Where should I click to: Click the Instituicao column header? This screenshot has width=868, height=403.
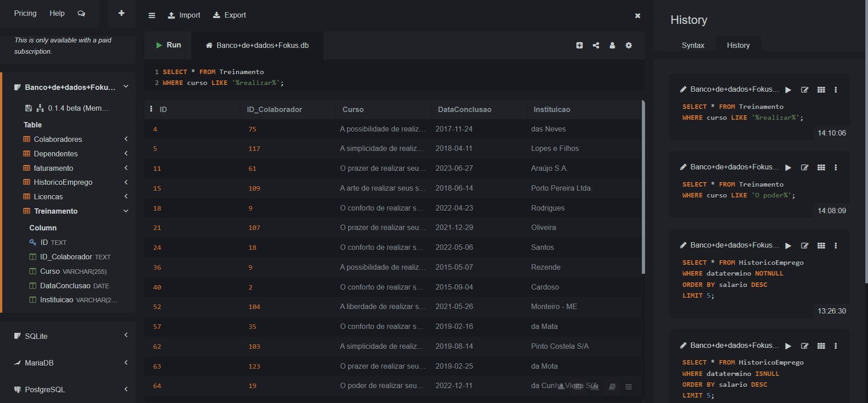click(552, 109)
